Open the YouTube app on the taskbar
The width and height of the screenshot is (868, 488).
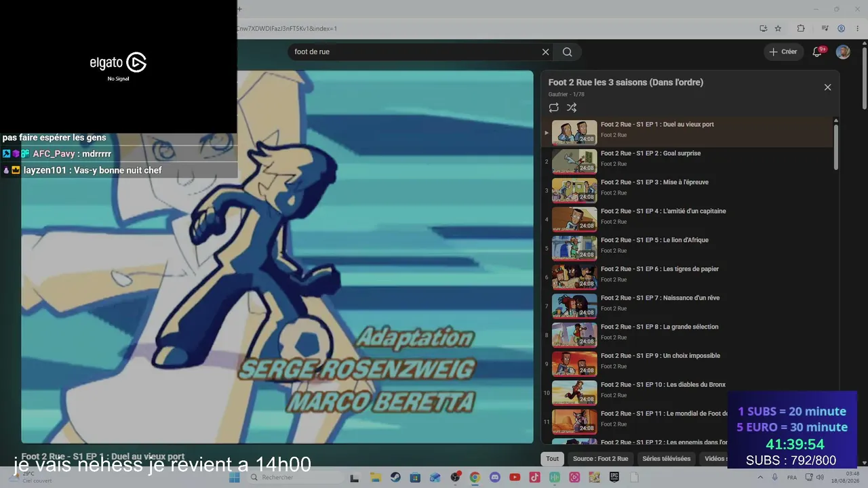[515, 478]
